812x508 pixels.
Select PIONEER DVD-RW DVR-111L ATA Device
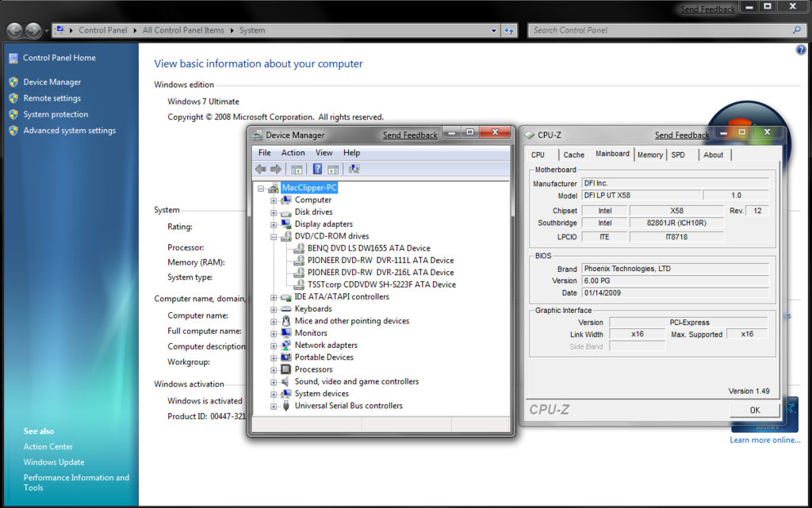pyautogui.click(x=381, y=260)
